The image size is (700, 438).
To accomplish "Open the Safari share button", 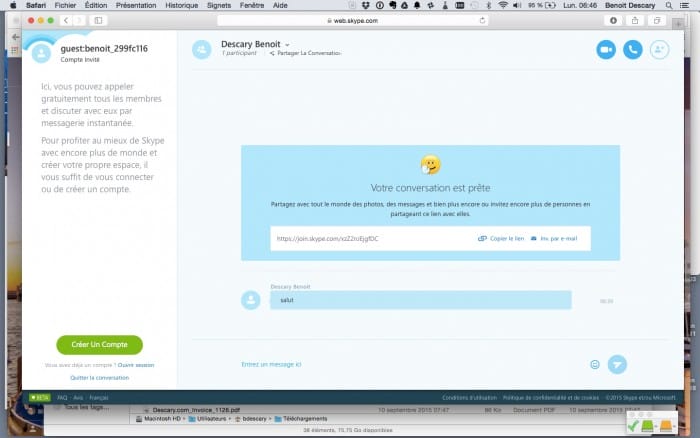I will 635,21.
